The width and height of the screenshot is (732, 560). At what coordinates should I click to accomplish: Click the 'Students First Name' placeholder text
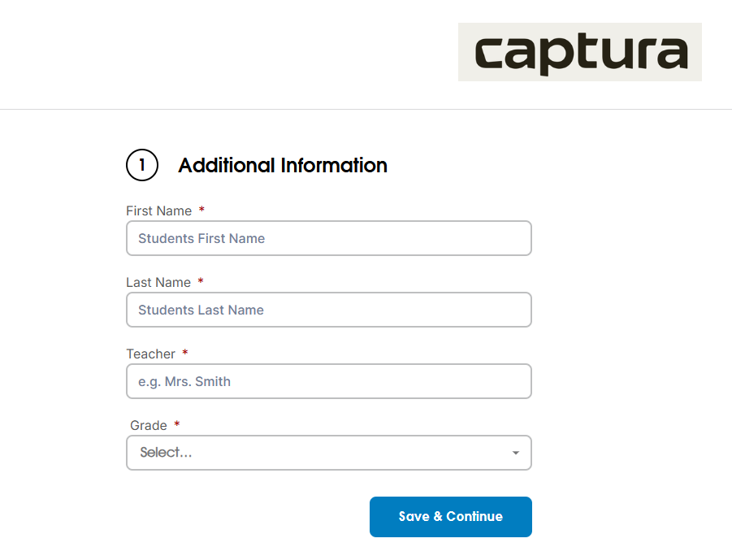pos(201,238)
